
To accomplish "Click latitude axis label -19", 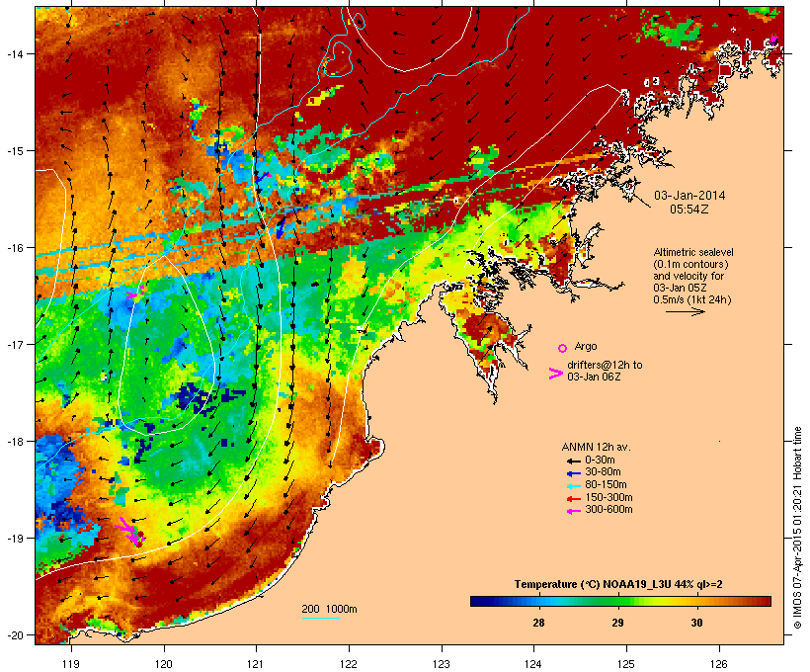I will [15, 539].
